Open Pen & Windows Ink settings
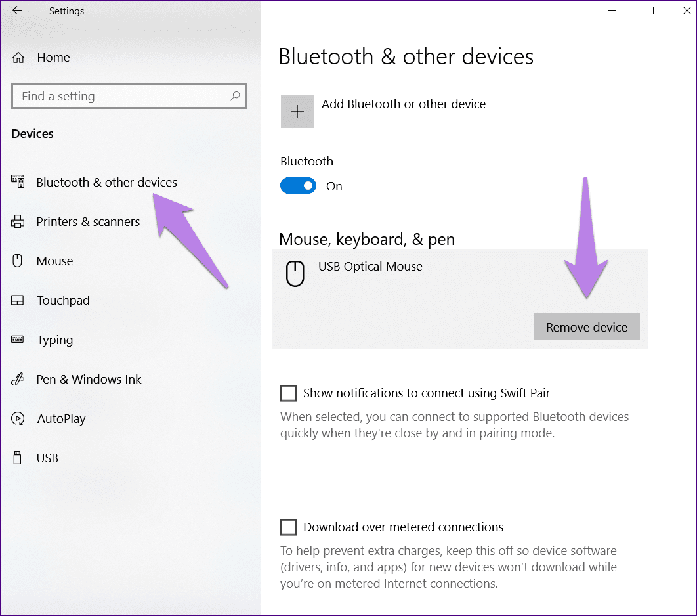This screenshot has width=697, height=616. tap(89, 380)
